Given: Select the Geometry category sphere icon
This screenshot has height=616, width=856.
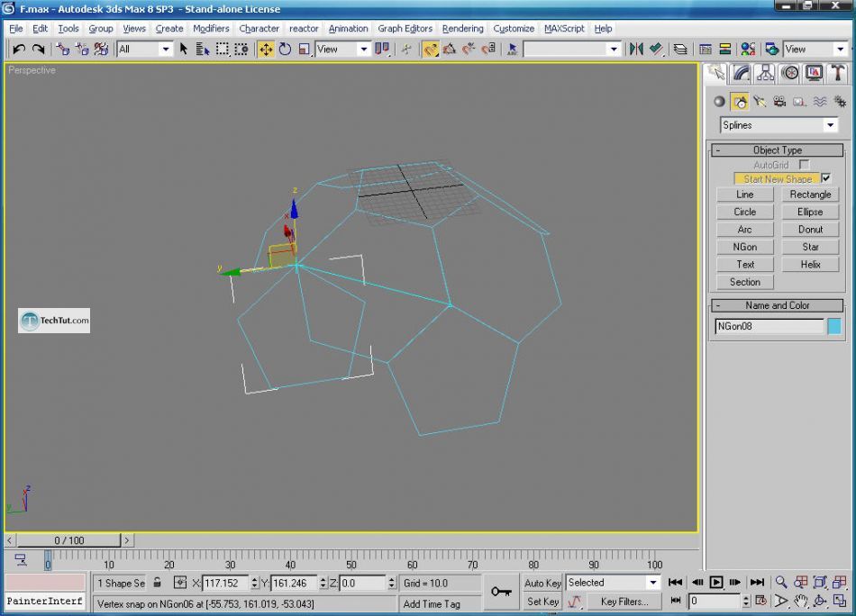Looking at the screenshot, I should (x=719, y=102).
